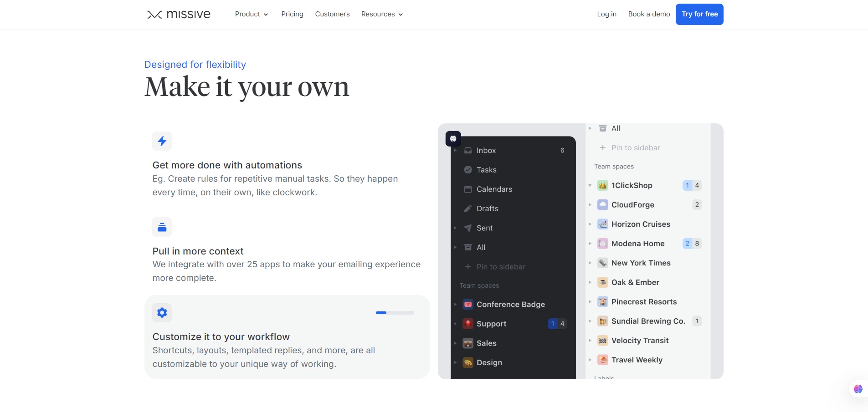The width and height of the screenshot is (868, 412).
Task: Click the Log in link
Action: [x=606, y=14]
